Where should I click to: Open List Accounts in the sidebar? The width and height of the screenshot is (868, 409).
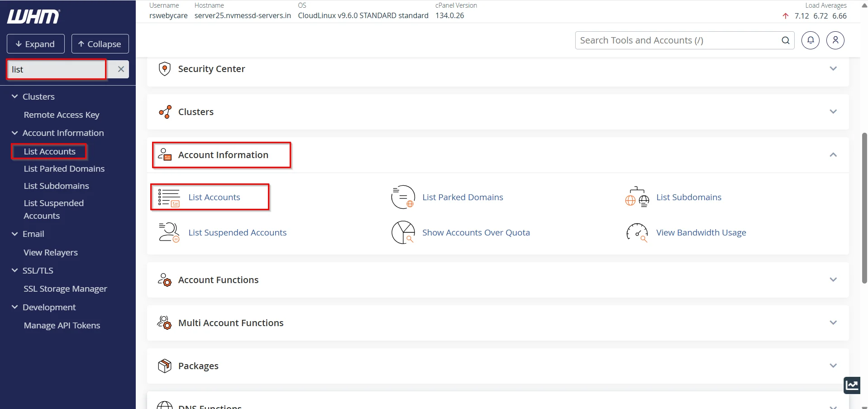(50, 151)
